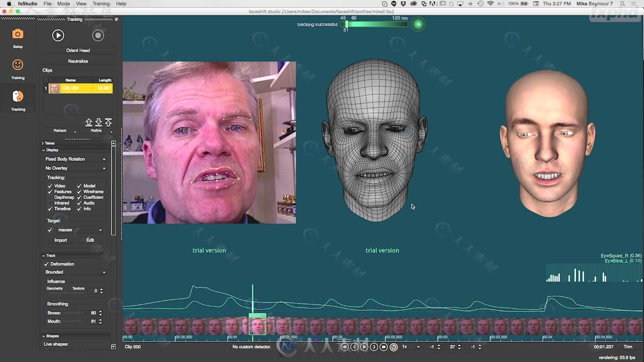This screenshot has width=644, height=362.
Task: Open the 1x playback speed dropdown
Action: pyautogui.click(x=411, y=347)
